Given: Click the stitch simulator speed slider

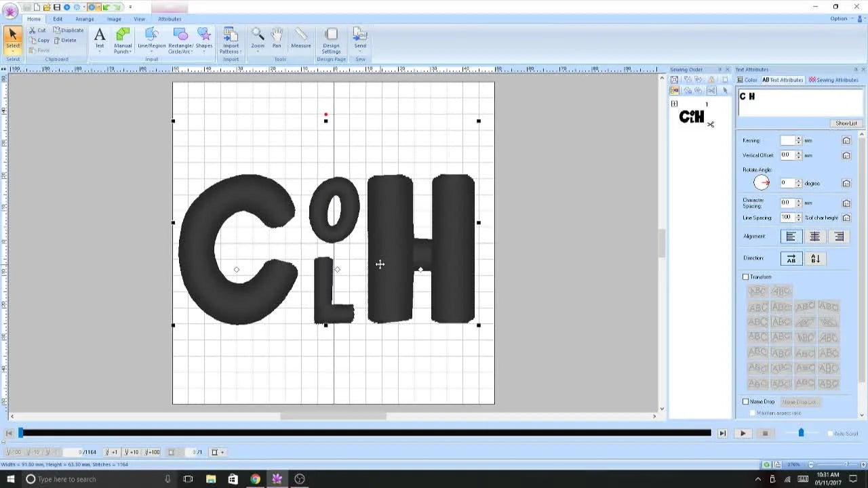Looking at the screenshot, I should tap(801, 433).
